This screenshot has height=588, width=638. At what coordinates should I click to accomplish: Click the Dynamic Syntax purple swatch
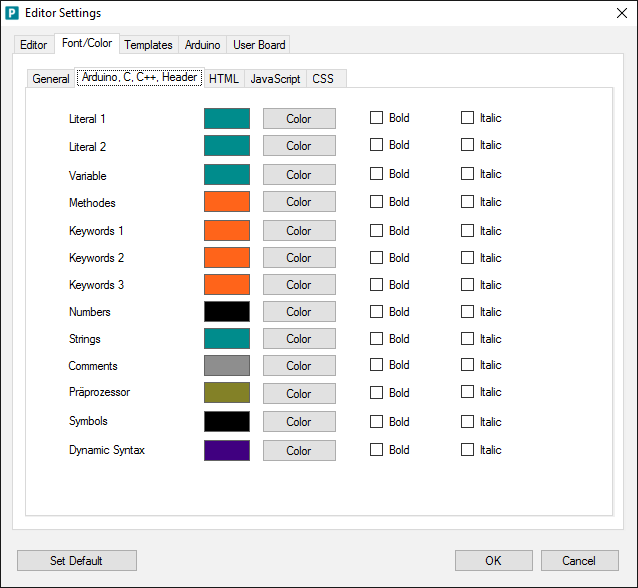click(x=227, y=450)
